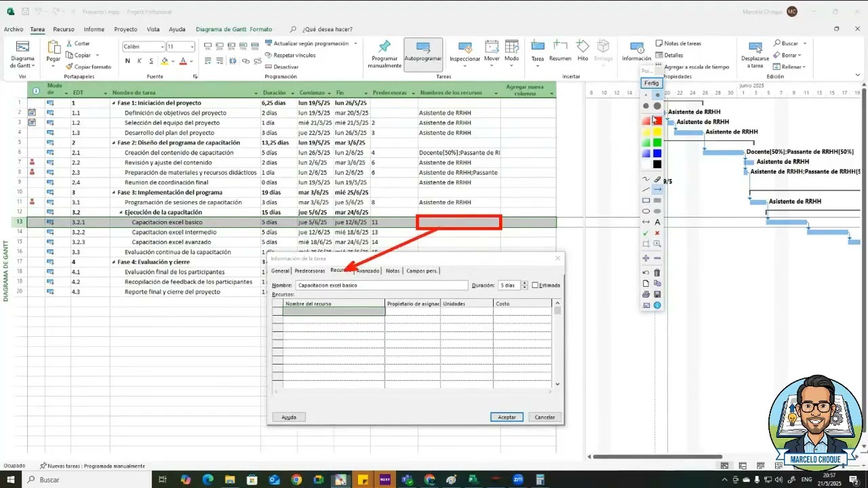The image size is (868, 488).
Task: Switch to the Vista ribbon tab
Action: point(153,29)
